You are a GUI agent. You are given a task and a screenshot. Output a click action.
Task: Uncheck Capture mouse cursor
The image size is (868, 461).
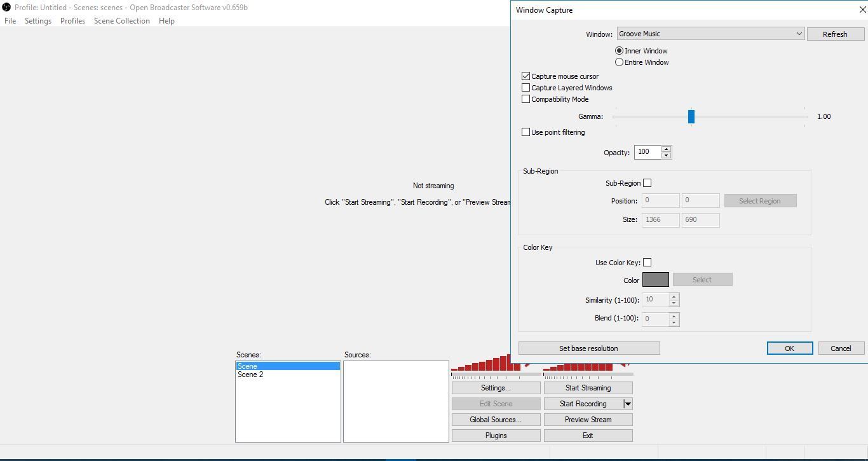point(526,76)
